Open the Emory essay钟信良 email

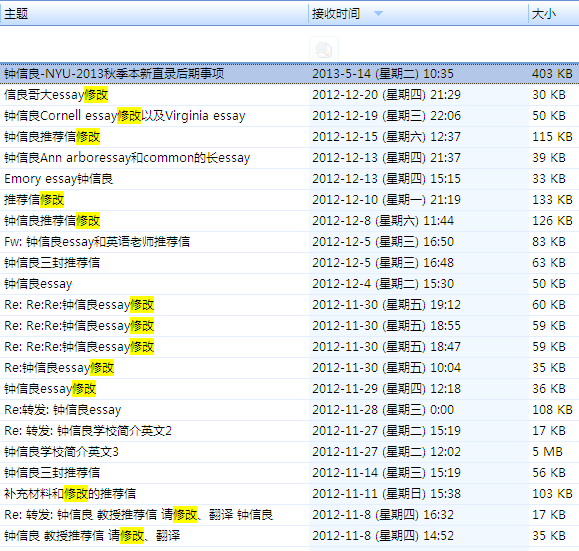tap(290, 179)
